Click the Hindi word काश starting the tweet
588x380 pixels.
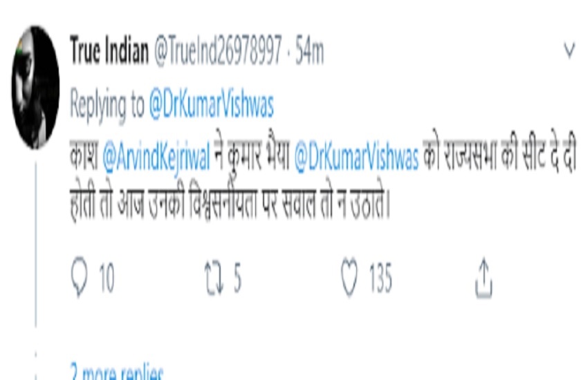84,155
